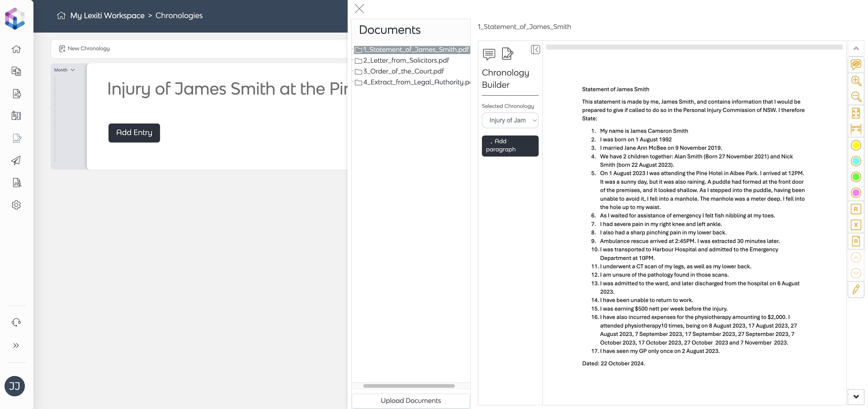Image resolution: width=868 pixels, height=409 pixels.
Task: Toggle hide annotations eye icon
Action: [856, 64]
